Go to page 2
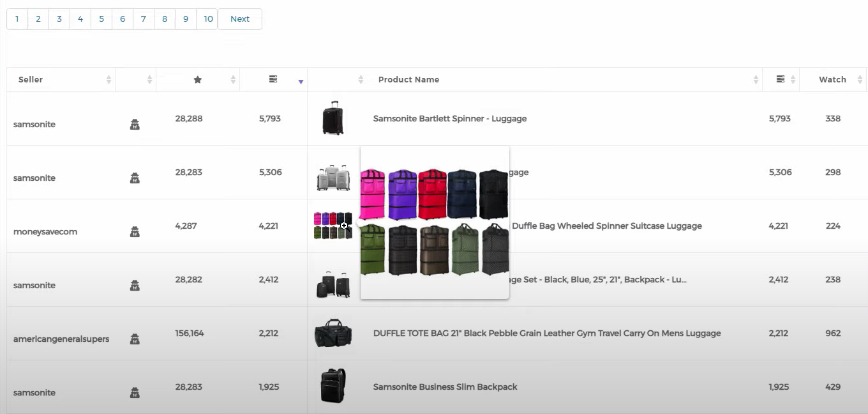Image resolution: width=868 pixels, height=414 pixels. (38, 19)
